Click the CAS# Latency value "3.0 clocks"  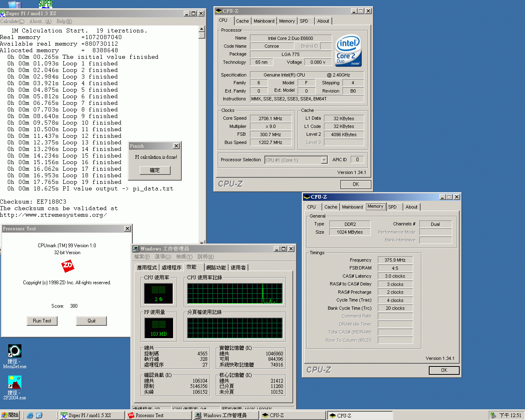click(395, 276)
